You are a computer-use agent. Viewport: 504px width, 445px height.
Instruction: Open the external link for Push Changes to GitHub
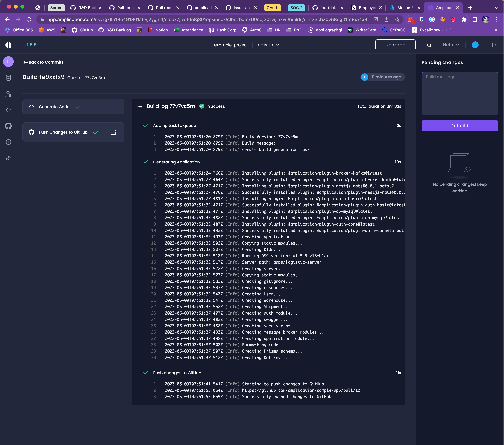point(113,132)
